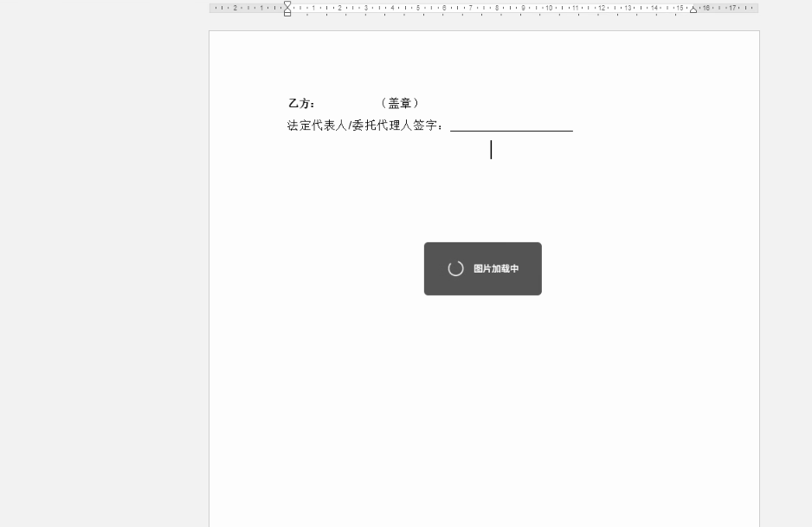
Task: Click the '图片加载中' loading message
Action: click(496, 268)
